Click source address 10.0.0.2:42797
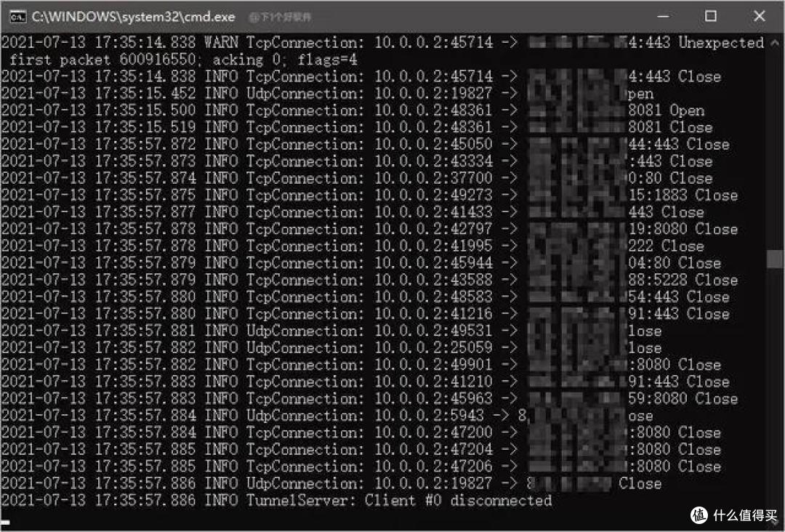Image resolution: width=785 pixels, height=532 pixels. [433, 230]
